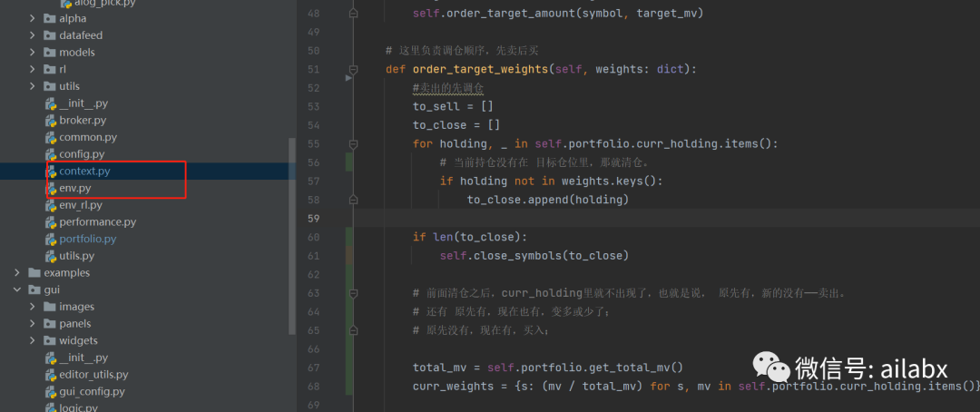The height and width of the screenshot is (412, 980).
Task: Click the widgets folder icon
Action: 49,340
